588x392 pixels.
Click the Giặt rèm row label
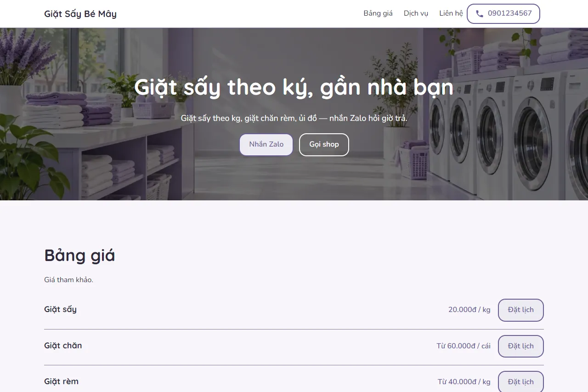(61, 381)
